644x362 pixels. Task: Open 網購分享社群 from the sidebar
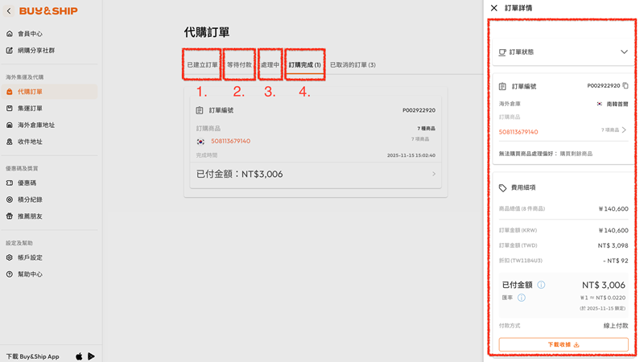click(35, 51)
